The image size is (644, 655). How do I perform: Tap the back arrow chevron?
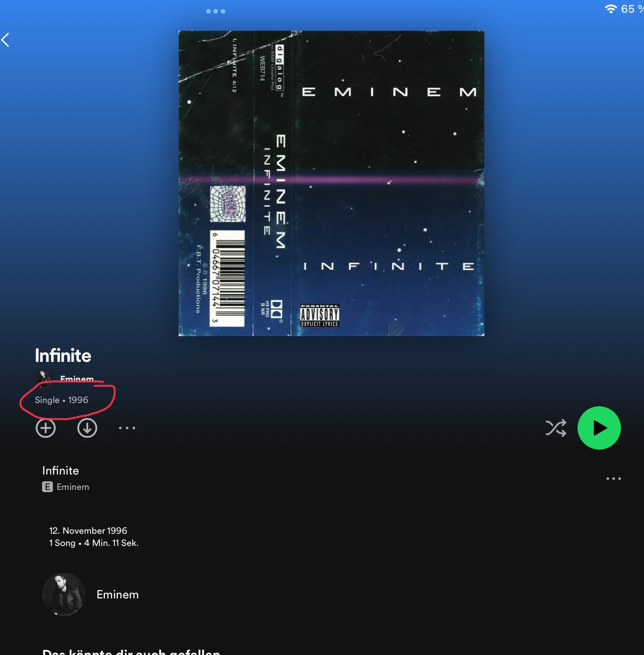click(5, 40)
